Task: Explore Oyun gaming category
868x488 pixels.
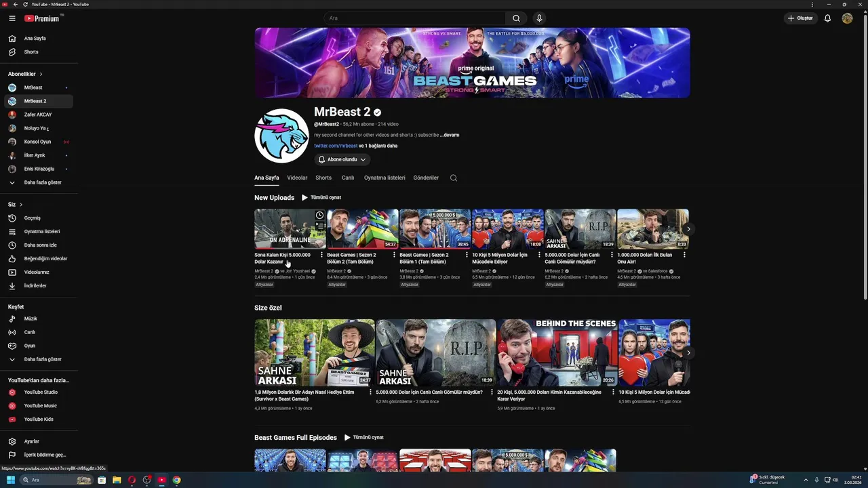Action: pyautogui.click(x=39, y=346)
